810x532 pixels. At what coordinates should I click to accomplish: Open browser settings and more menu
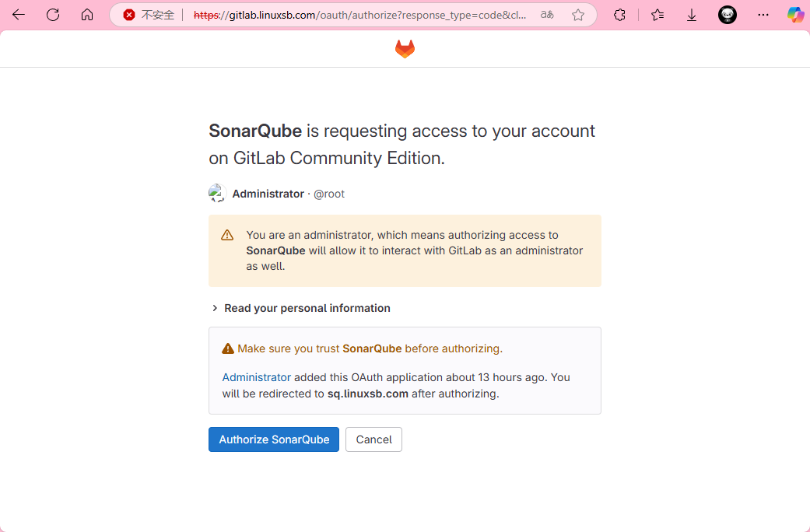point(763,15)
